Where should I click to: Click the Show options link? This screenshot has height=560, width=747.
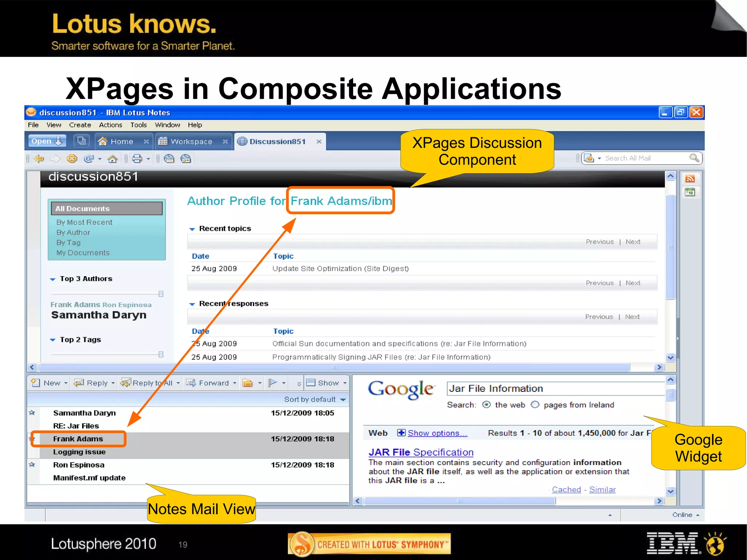pos(437,433)
